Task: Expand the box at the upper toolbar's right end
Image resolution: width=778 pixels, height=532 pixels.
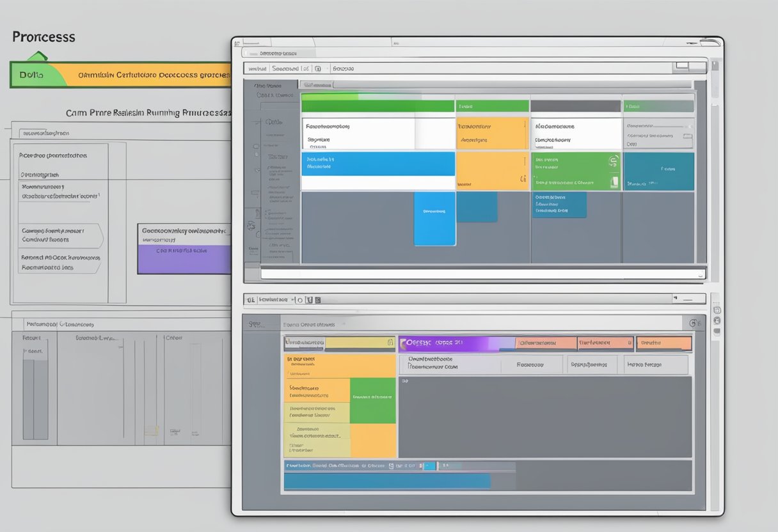Action: [682, 65]
